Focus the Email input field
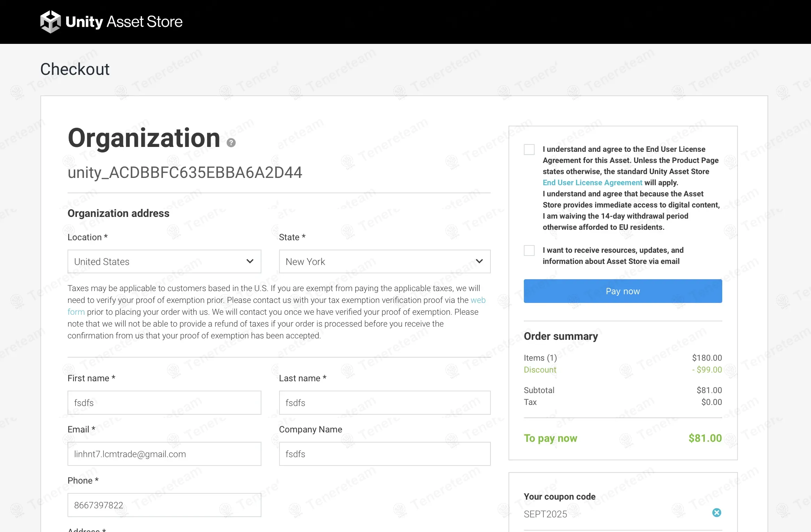811x532 pixels. (x=164, y=454)
